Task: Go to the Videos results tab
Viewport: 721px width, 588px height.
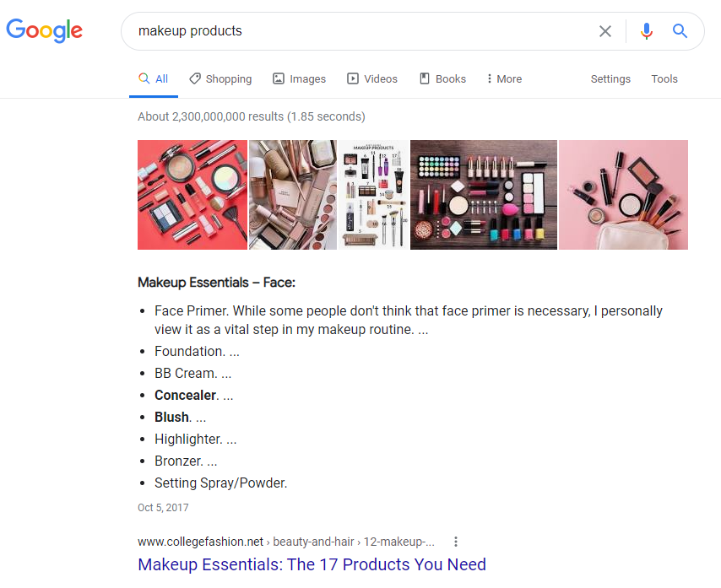Action: tap(372, 78)
